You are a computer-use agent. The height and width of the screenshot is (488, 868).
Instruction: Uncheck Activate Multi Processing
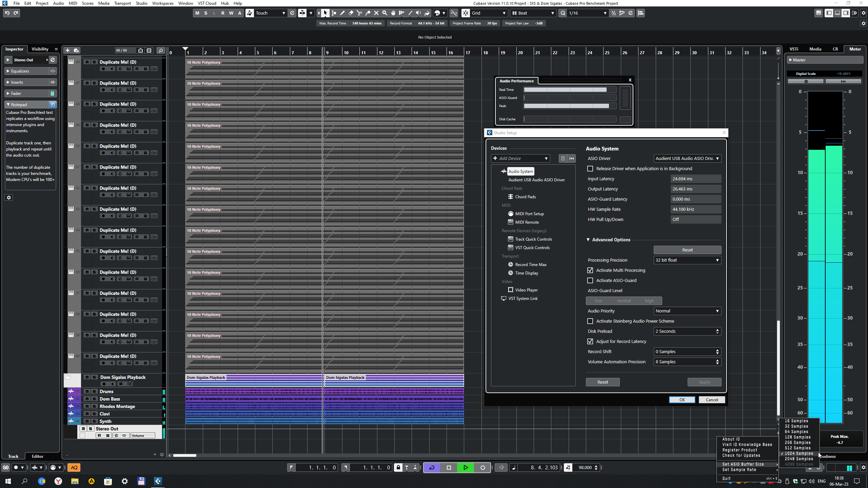tap(590, 270)
